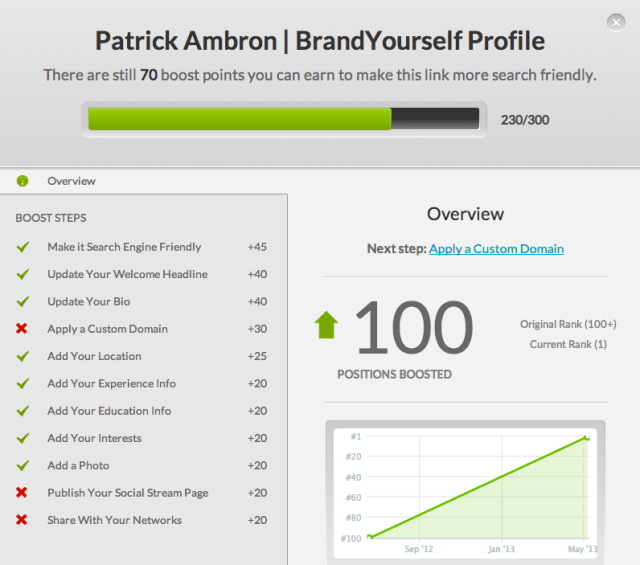Screen dimensions: 640x565
Task: Click the red X beside Share With Your Networks
Action: [22, 520]
